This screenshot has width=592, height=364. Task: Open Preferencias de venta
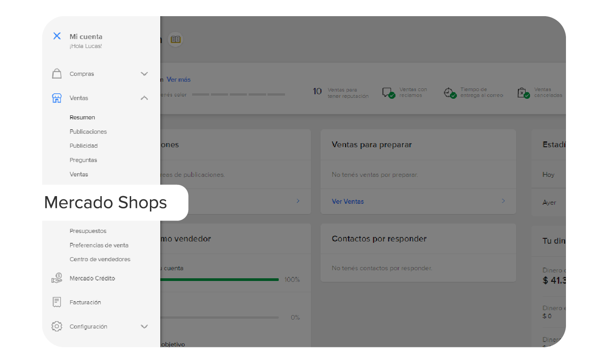pos(99,246)
